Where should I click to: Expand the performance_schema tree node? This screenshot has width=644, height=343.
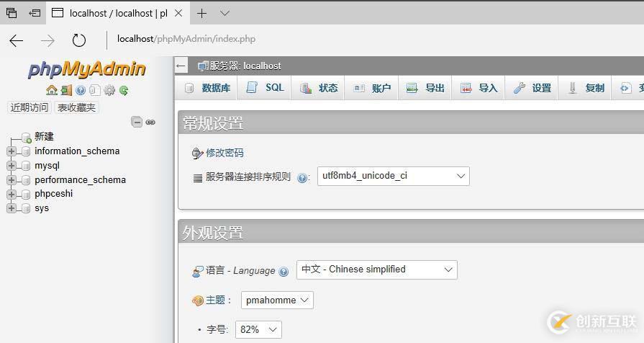coord(12,180)
